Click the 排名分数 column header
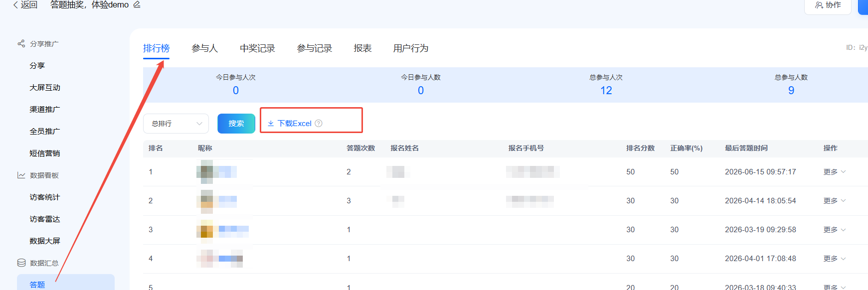 click(640, 148)
